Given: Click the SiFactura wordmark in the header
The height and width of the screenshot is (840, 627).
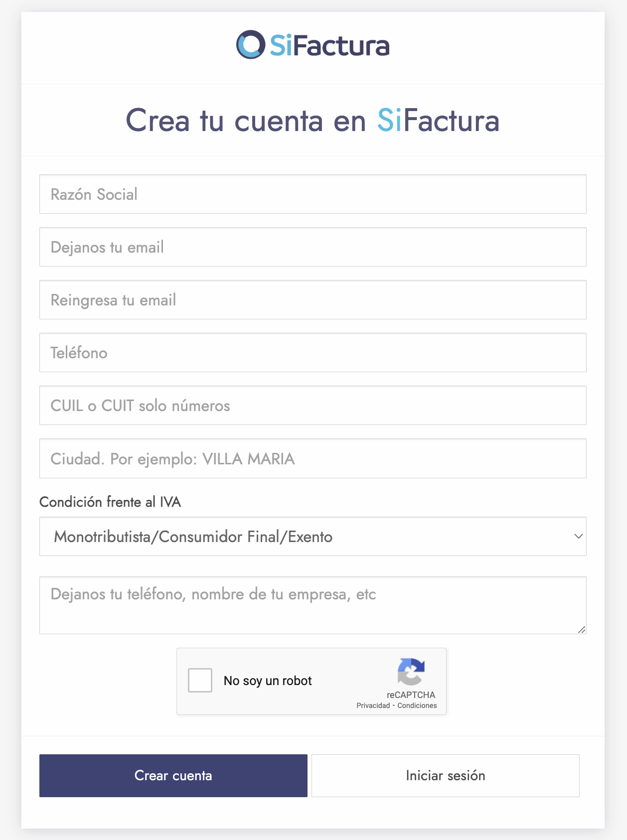Looking at the screenshot, I should pyautogui.click(x=329, y=45).
